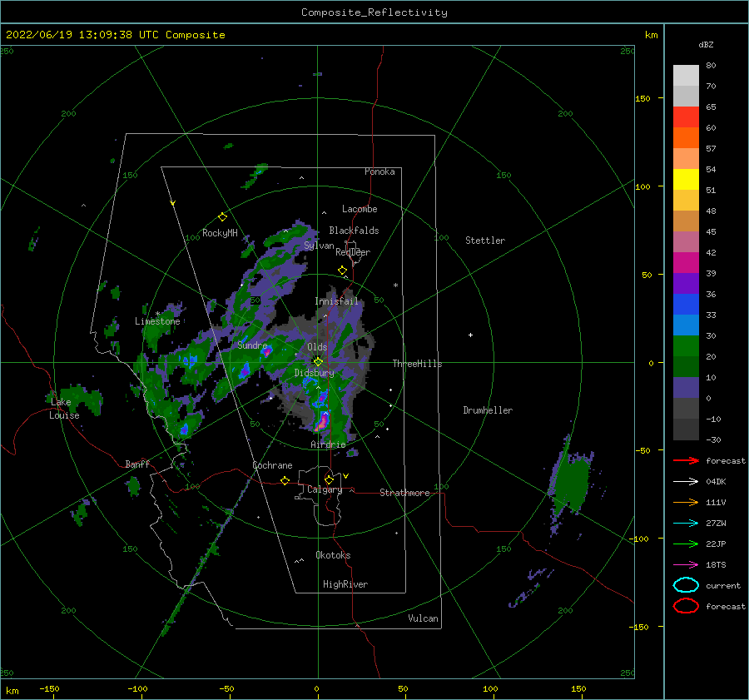This screenshot has width=749, height=700.
Task: Click the Sylvan label
Action: pyautogui.click(x=319, y=246)
